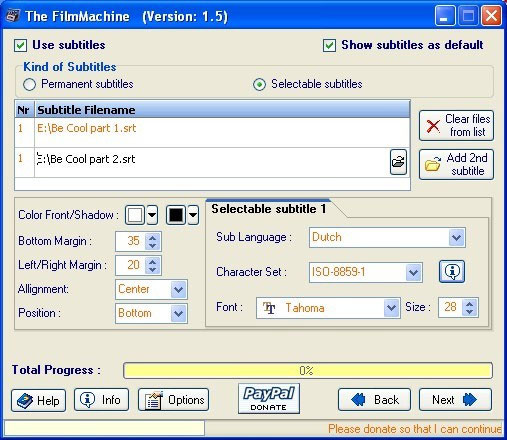Click the browse-file folder icon in subtitle row
Image resolution: width=507 pixels, height=440 pixels.
(x=398, y=162)
